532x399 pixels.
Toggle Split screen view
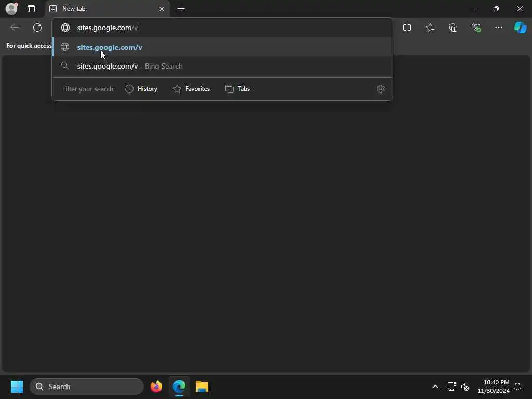tap(407, 28)
